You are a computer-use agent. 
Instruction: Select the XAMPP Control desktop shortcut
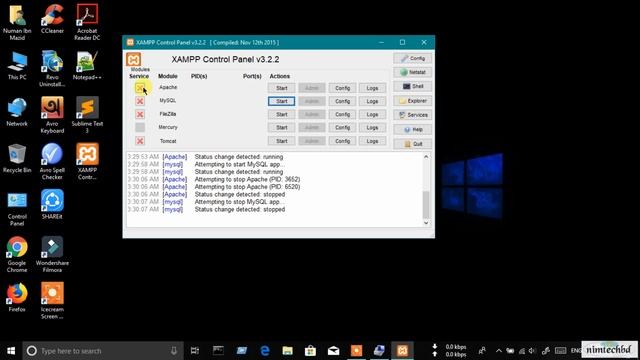87,162
